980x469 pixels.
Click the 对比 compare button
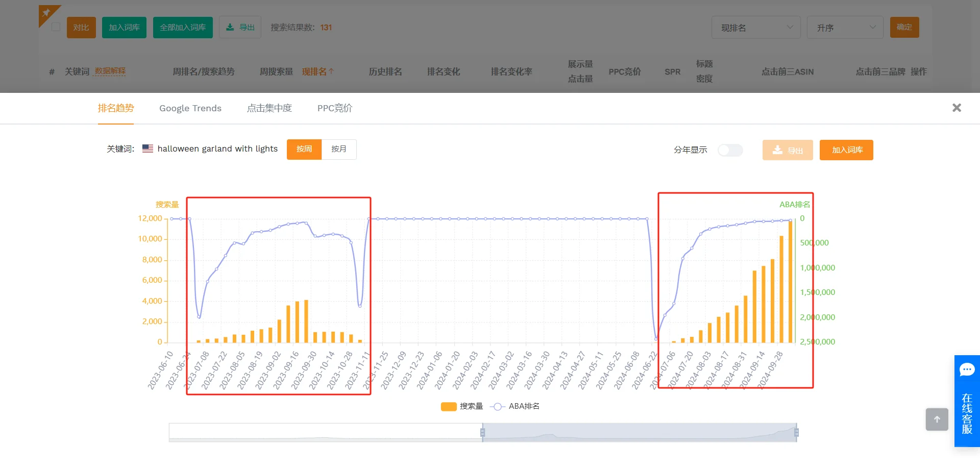(81, 27)
